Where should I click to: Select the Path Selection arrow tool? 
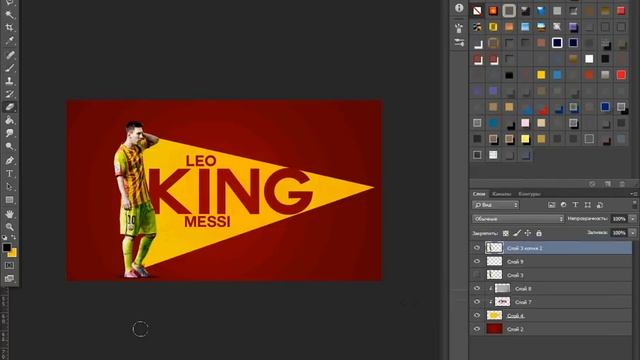tap(9, 187)
